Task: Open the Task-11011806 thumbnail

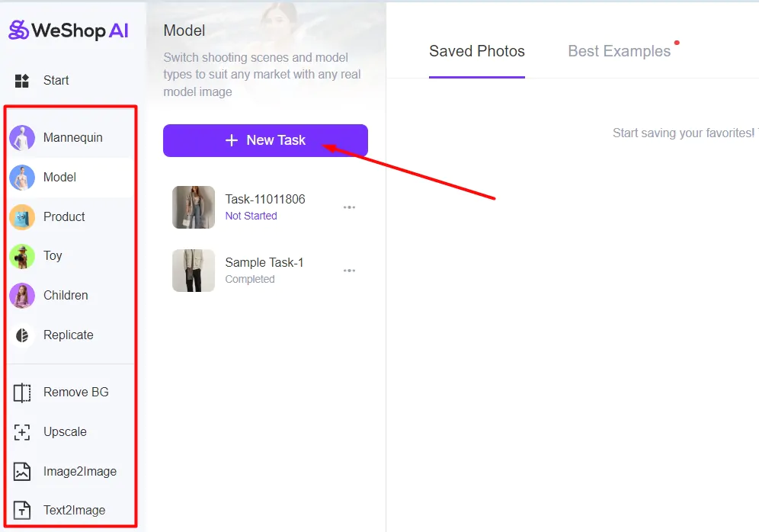Action: (x=194, y=207)
